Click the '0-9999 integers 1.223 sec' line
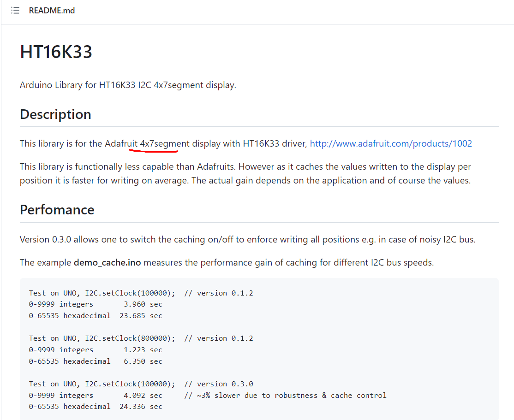514x420 pixels. pyautogui.click(x=96, y=350)
